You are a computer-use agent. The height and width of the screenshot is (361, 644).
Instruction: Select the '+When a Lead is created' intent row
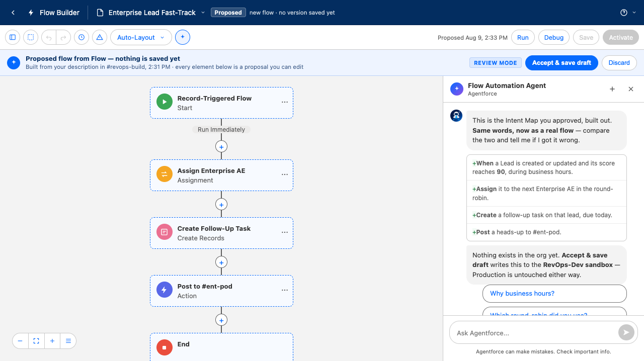[x=546, y=167]
